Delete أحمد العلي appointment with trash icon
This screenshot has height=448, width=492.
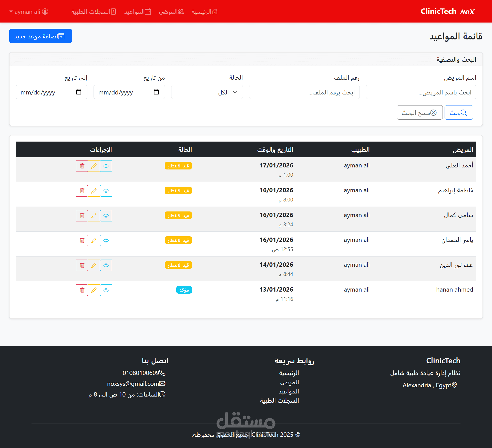pyautogui.click(x=82, y=166)
